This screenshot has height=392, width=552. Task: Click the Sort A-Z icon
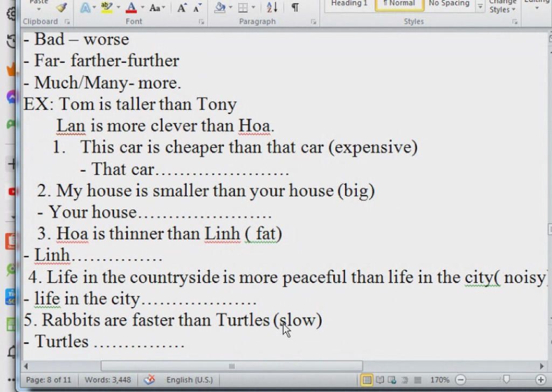click(272, 8)
